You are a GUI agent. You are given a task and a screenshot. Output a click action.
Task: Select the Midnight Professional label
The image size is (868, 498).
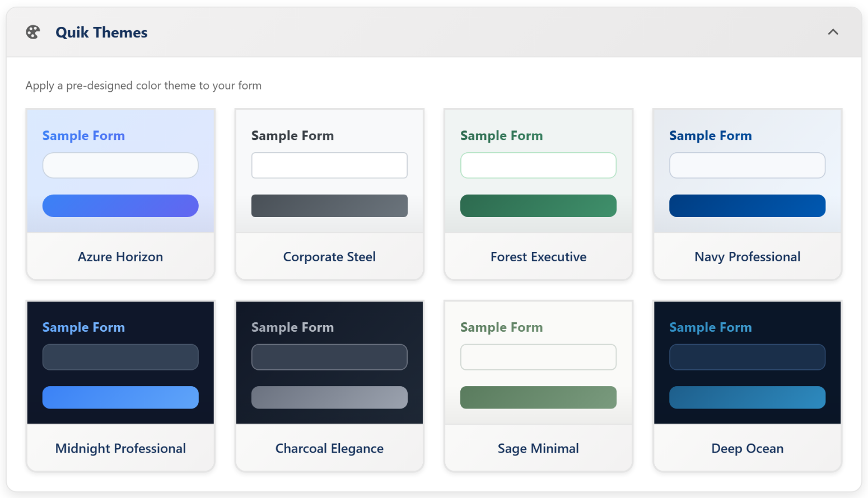120,448
